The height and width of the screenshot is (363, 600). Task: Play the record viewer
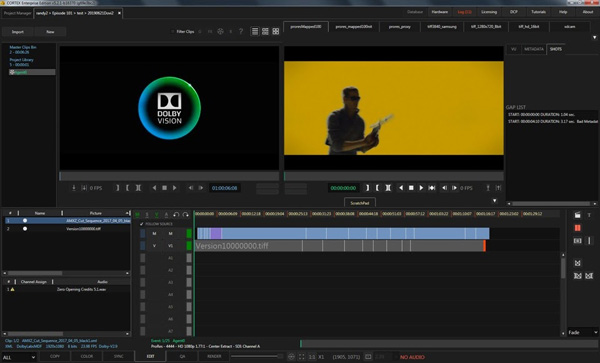pyautogui.click(x=421, y=188)
